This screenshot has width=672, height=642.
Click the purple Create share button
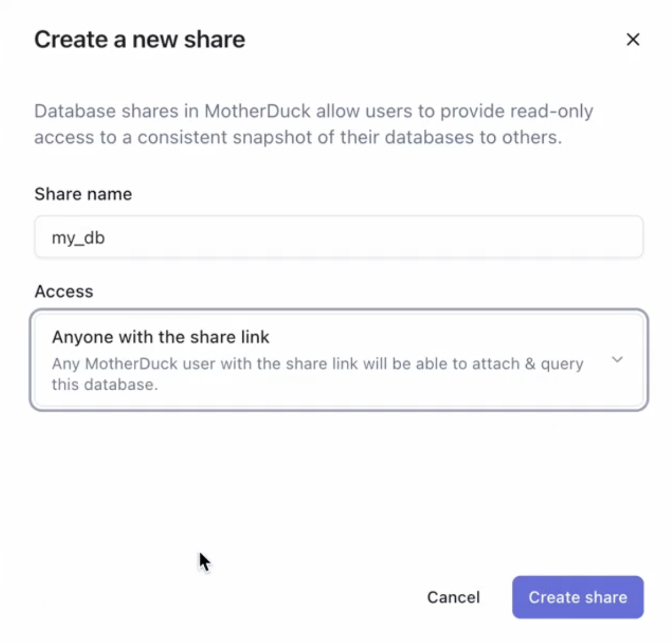point(578,597)
